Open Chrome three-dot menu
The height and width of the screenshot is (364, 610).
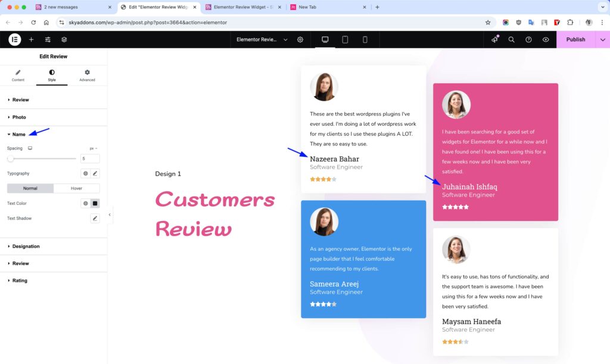coord(602,23)
